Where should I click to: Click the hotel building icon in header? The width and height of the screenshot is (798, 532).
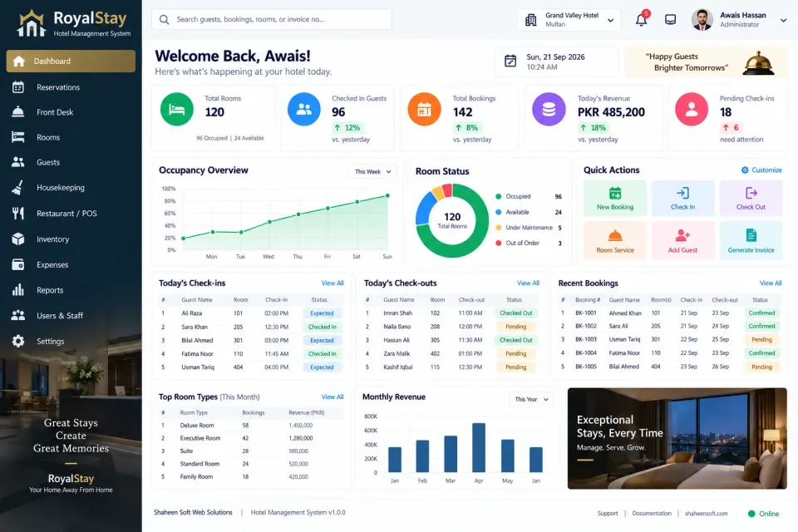531,20
